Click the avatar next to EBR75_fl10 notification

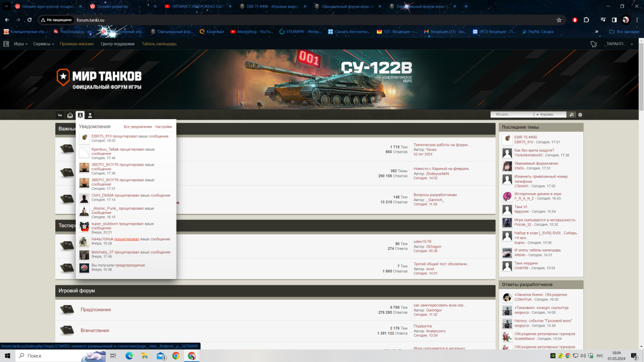(84, 139)
